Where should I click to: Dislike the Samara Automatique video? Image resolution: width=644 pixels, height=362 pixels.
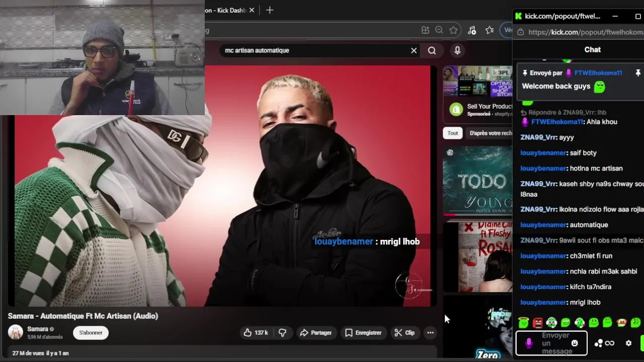tap(283, 332)
